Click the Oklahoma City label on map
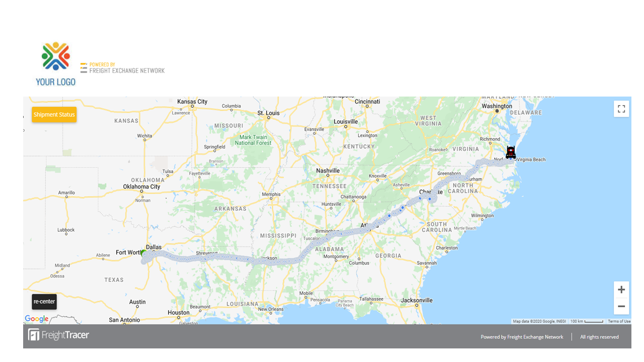The image size is (644, 362). 142,187
